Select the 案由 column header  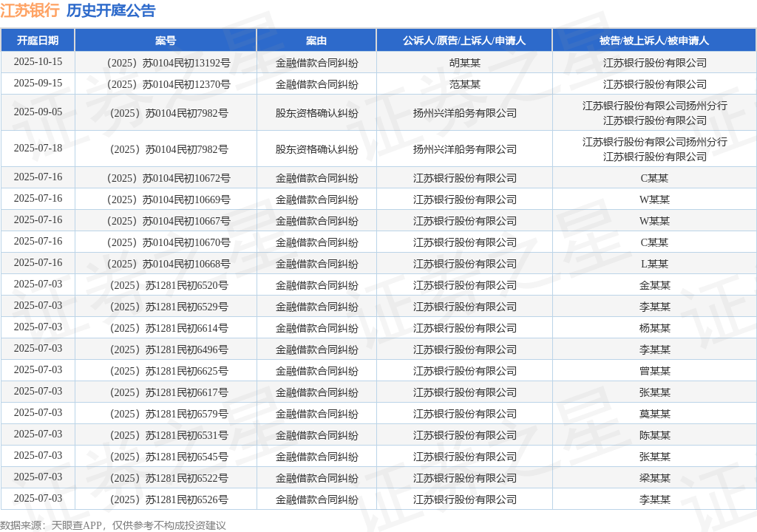pyautogui.click(x=316, y=41)
